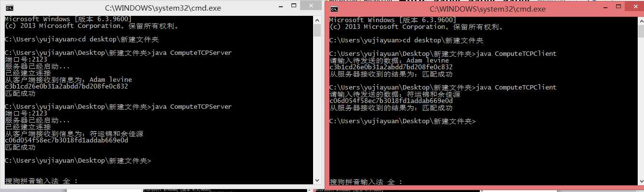Click "Microsoft Windows [版本 6.3.9600]" in right window
The width and height of the screenshot is (644, 192).
pos(393,20)
